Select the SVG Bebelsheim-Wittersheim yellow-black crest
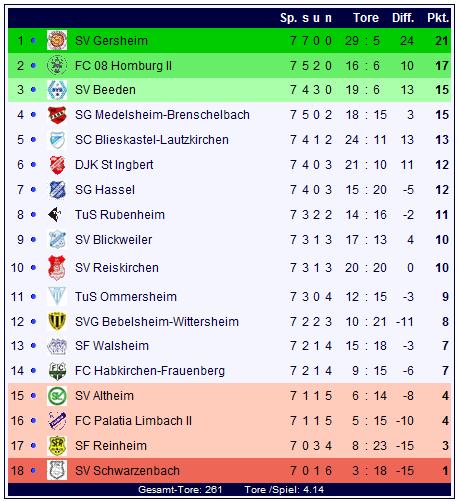 click(57, 321)
